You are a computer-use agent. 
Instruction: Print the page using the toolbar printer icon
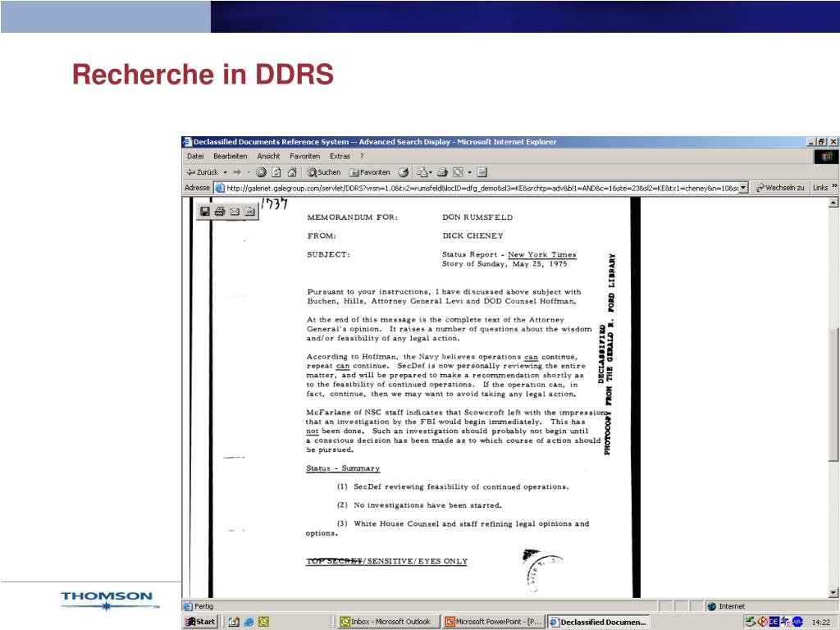tap(442, 172)
